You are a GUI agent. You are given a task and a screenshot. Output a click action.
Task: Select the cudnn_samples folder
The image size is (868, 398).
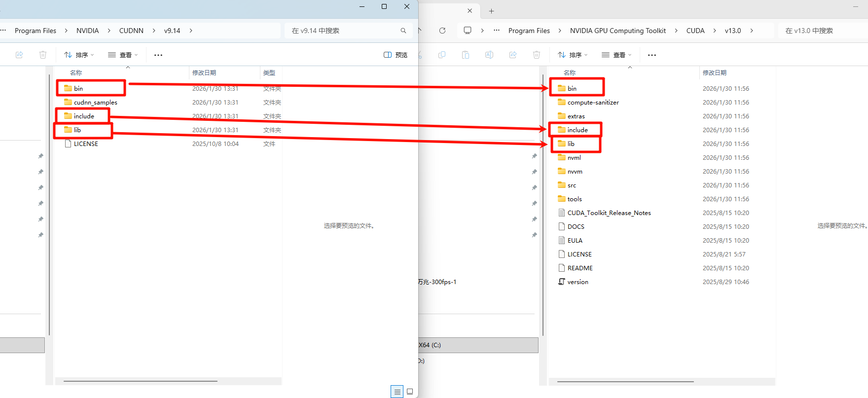coord(95,102)
